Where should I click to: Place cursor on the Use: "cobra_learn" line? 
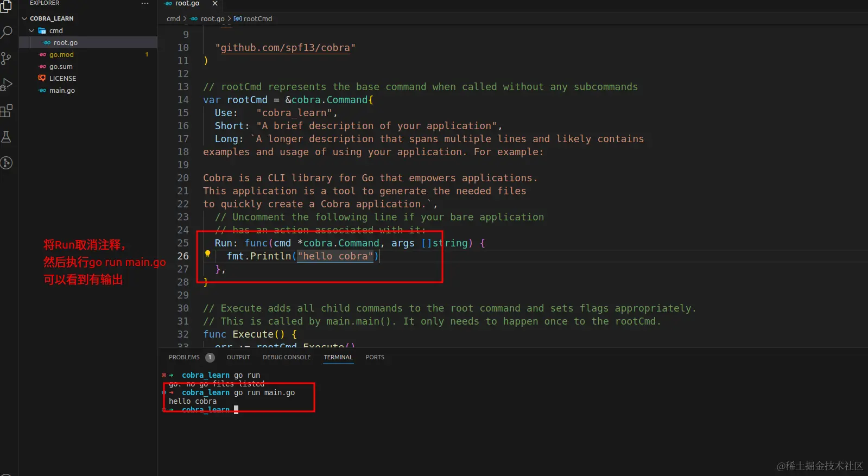276,113
